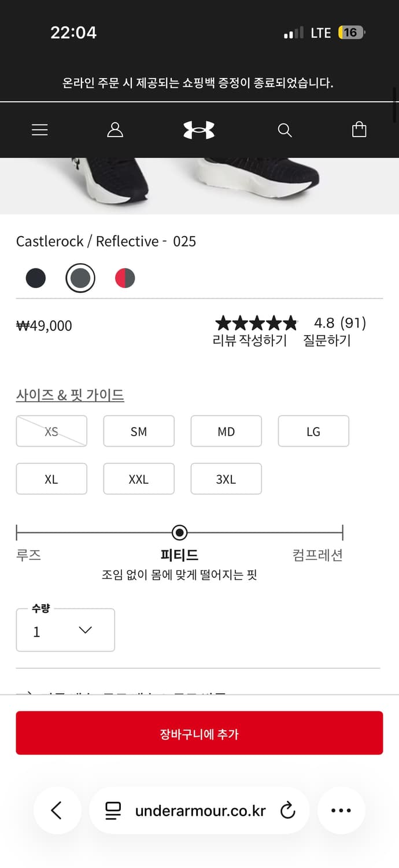The image size is (399, 868).
Task: Open the quantity dropdown
Action: click(65, 630)
